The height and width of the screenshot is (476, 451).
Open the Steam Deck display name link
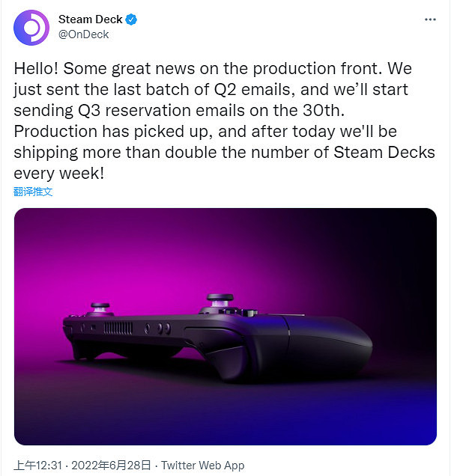pyautogui.click(x=91, y=19)
